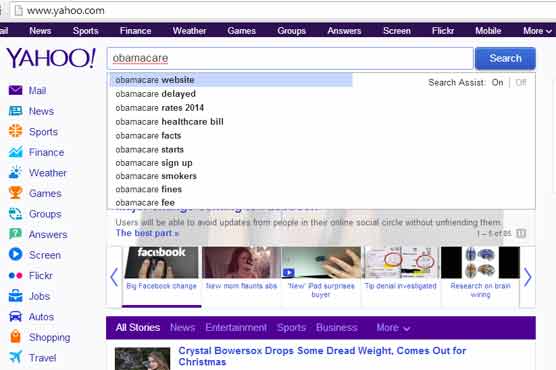Screen dimensions: 556x370
Task: Click the Groups icon in sidebar
Action: (x=15, y=214)
